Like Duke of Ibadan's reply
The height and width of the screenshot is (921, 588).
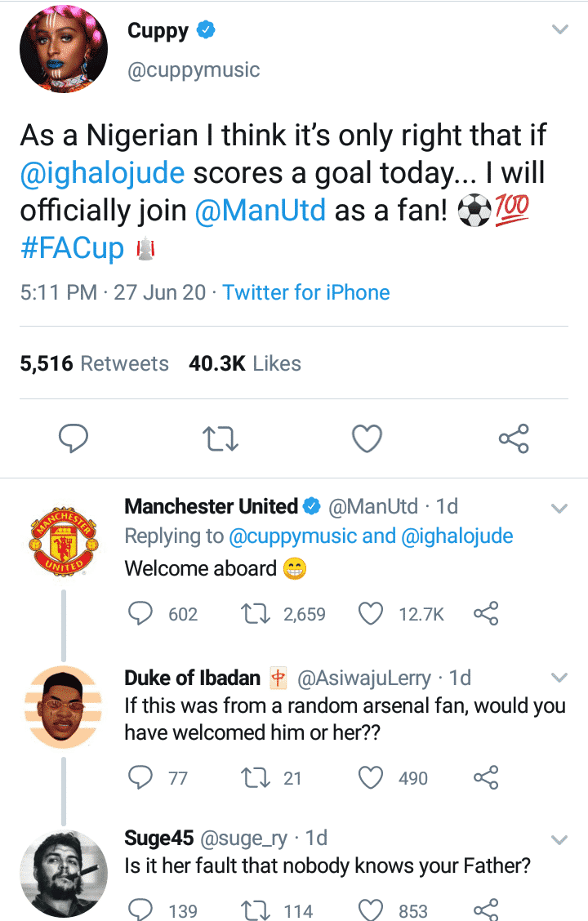(372, 777)
